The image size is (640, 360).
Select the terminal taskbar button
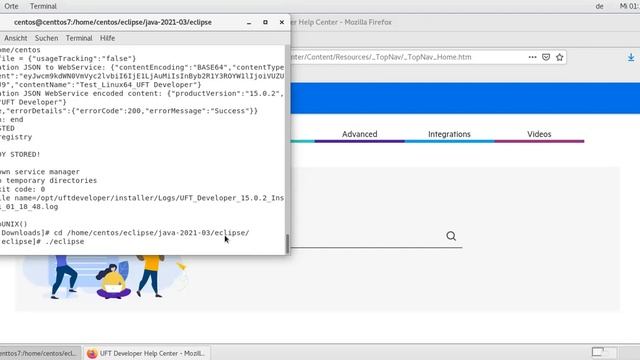click(x=41, y=353)
